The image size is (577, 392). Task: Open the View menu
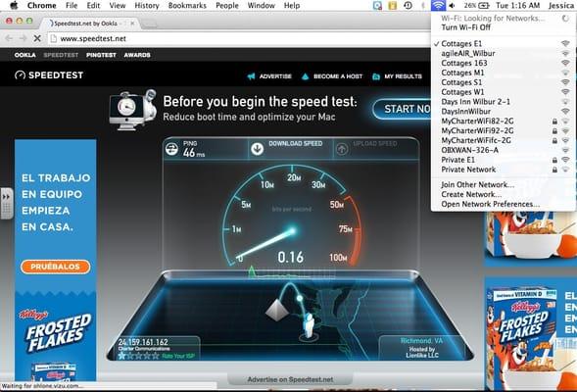[x=118, y=6]
